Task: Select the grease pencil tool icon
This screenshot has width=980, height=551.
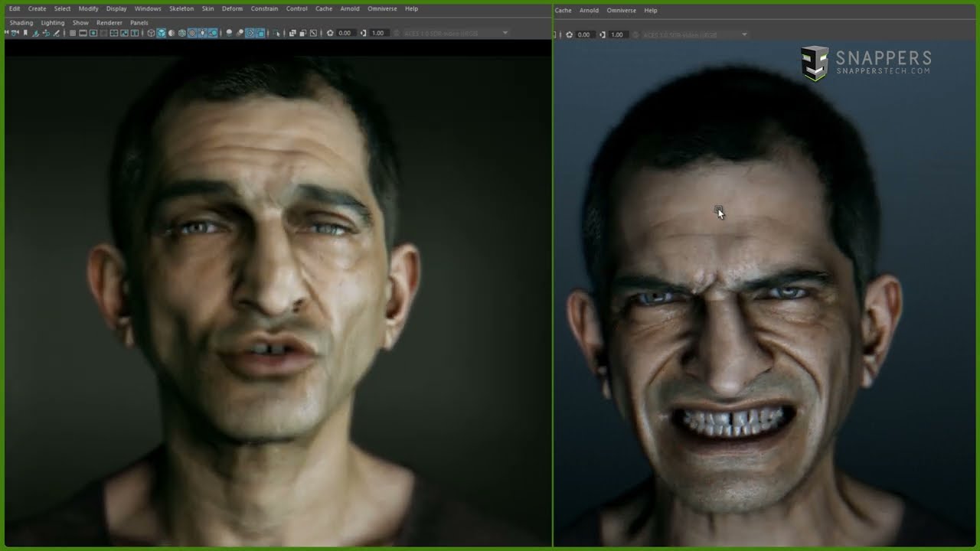Action: point(56,33)
